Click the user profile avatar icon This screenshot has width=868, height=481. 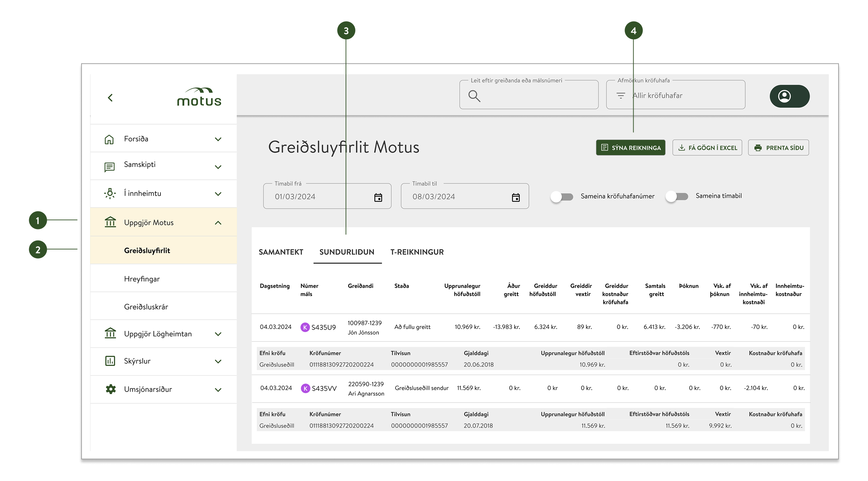784,96
